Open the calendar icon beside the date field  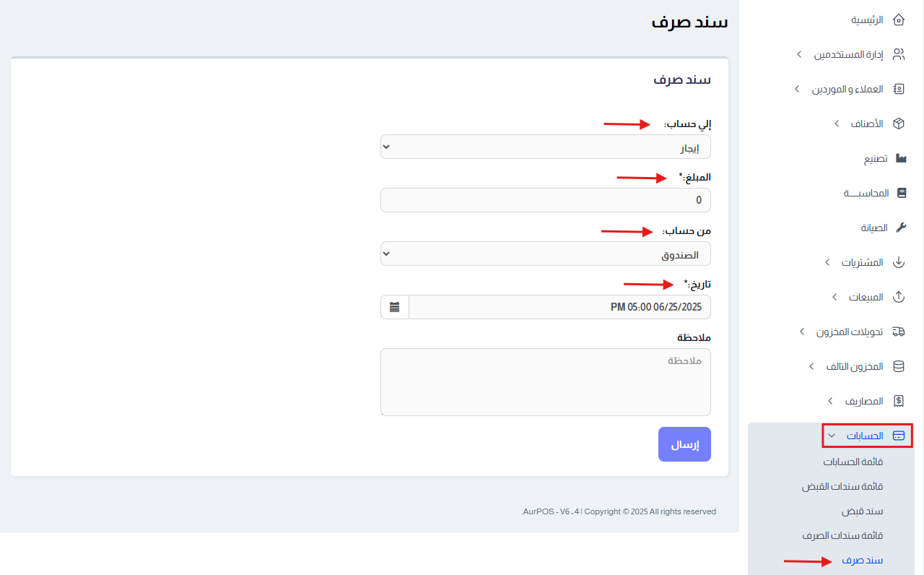394,307
